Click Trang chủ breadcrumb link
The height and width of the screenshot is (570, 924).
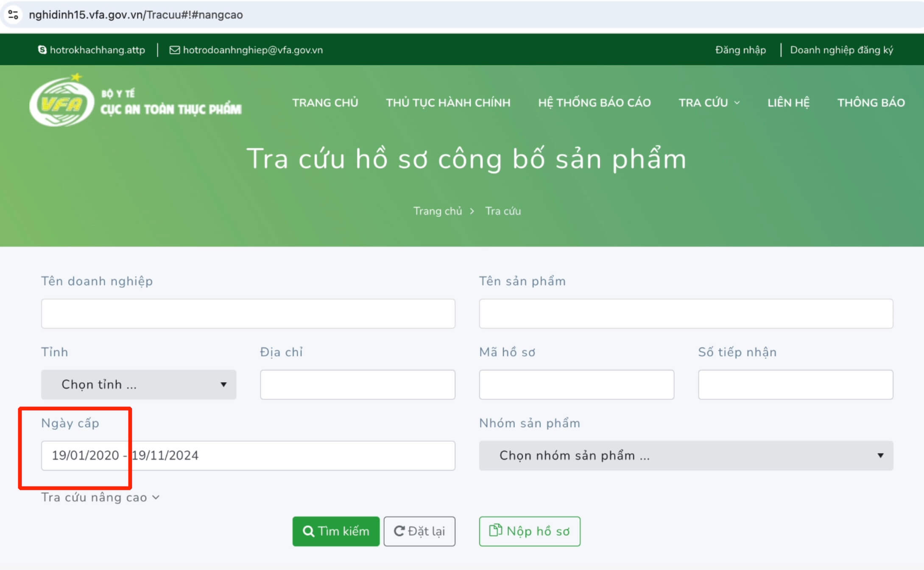coord(438,211)
